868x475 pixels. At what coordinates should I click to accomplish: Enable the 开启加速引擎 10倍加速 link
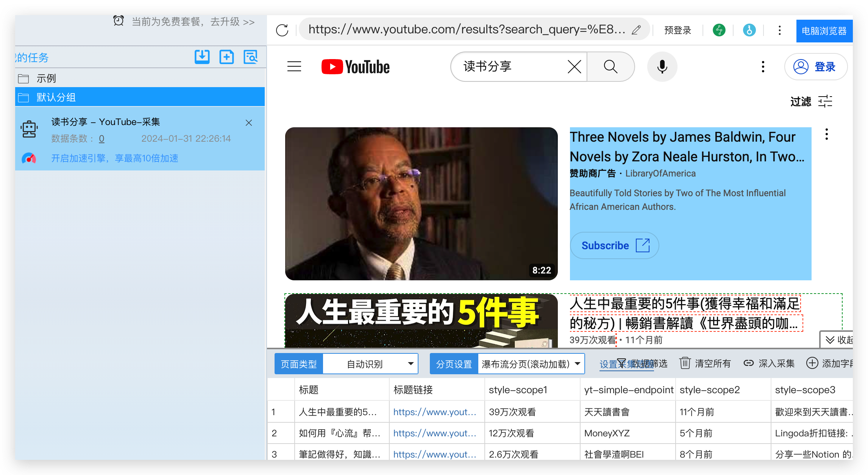115,158
